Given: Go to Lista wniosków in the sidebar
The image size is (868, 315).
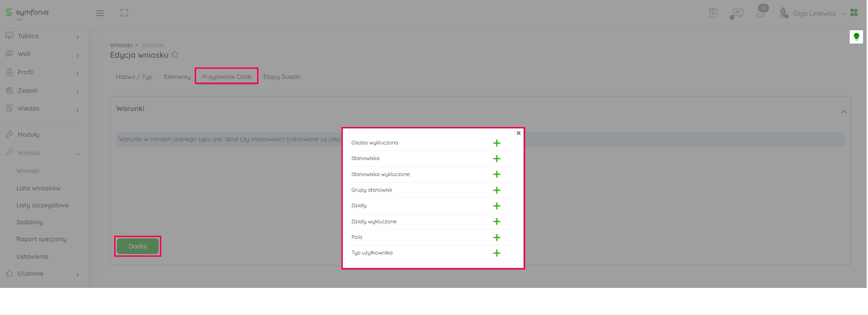Looking at the screenshot, I should [x=38, y=188].
